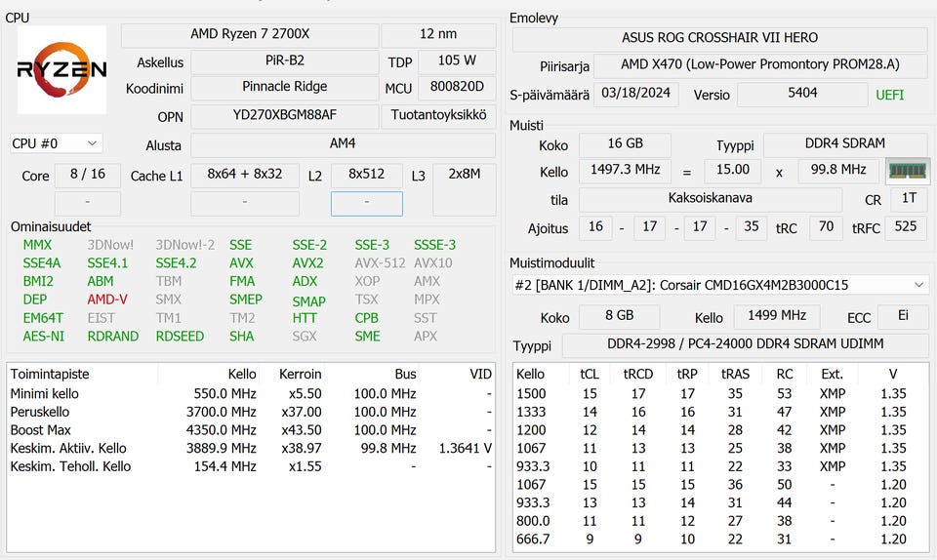Click the 105 W TDP value
The image size is (937, 560).
[x=457, y=60]
